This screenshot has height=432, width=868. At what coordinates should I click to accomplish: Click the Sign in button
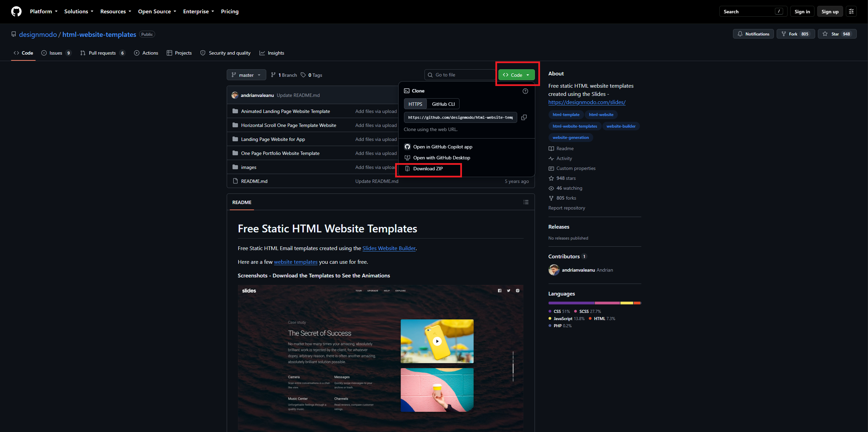pos(802,12)
